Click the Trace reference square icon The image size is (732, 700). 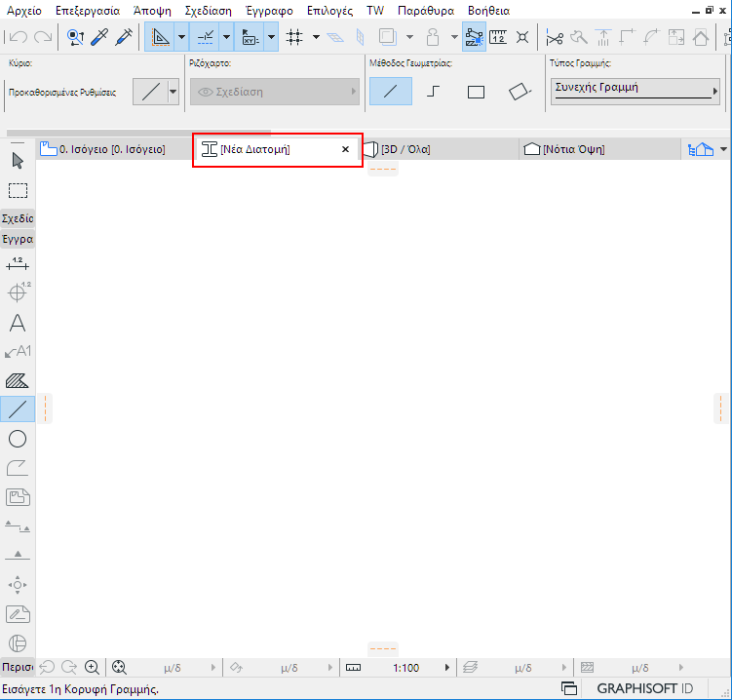388,36
